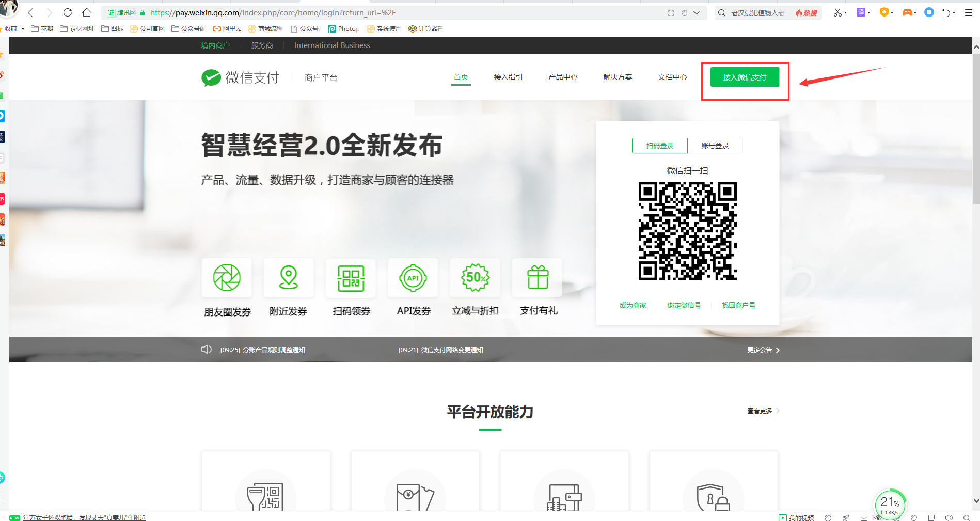Switch to the 扫码登录 tab
This screenshot has height=521, width=980.
coord(660,146)
